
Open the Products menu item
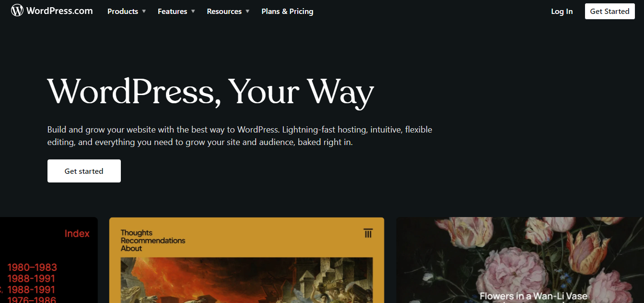(123, 11)
